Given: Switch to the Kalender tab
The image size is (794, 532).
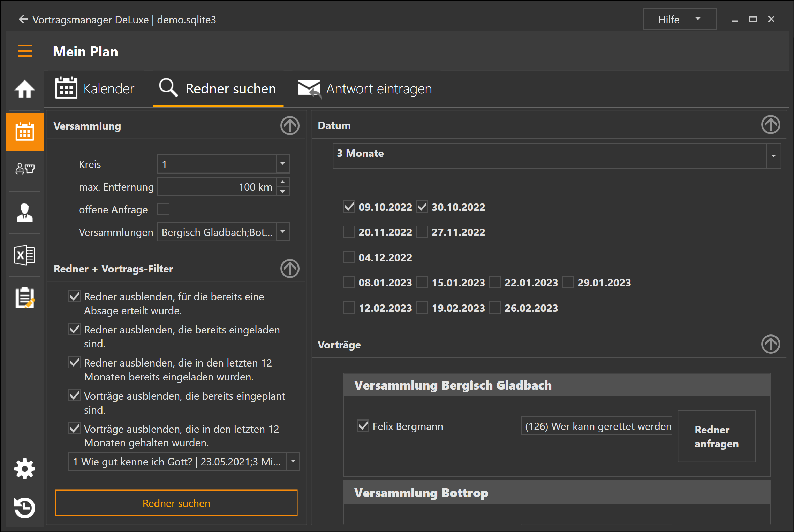Looking at the screenshot, I should pyautogui.click(x=95, y=88).
